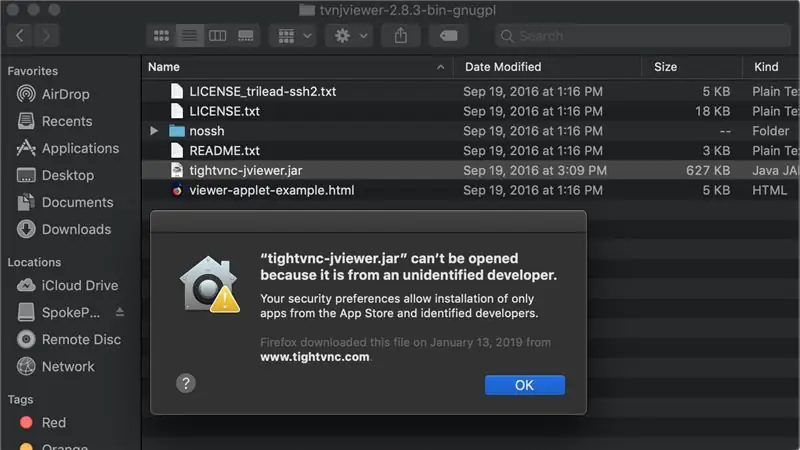
Task: Go forward with the right chevron button
Action: [x=46, y=36]
